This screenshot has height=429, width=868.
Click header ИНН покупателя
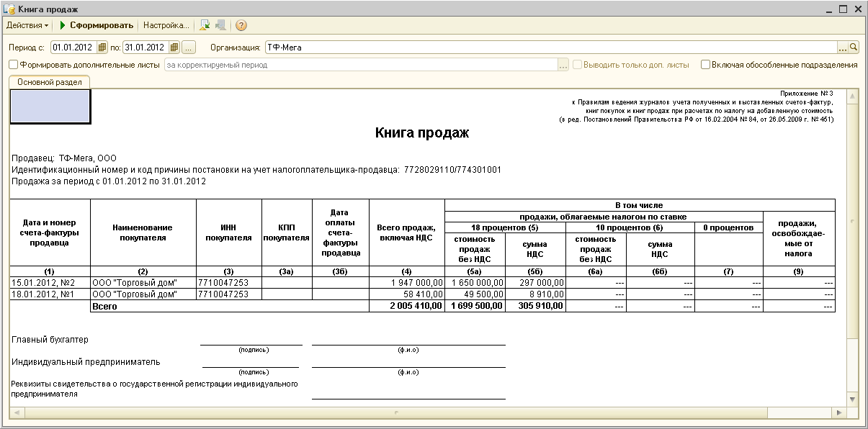point(229,232)
